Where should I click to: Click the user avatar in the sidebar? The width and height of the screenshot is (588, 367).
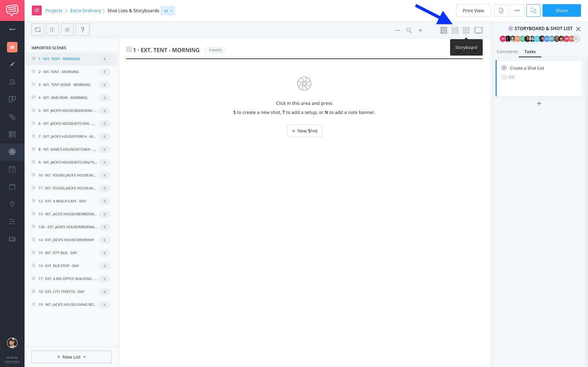pyautogui.click(x=12, y=343)
